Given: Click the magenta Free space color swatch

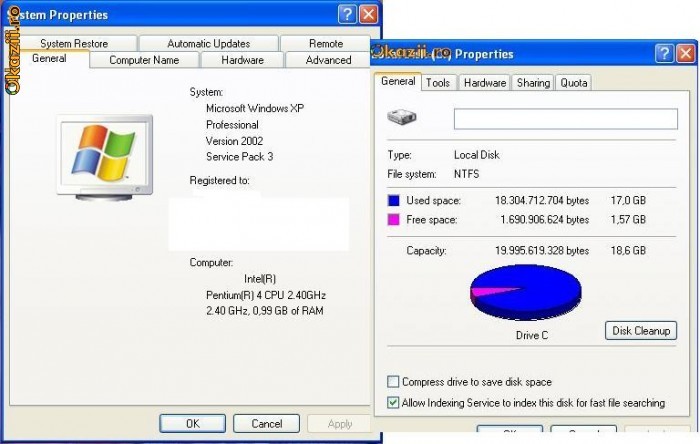Looking at the screenshot, I should (x=393, y=220).
